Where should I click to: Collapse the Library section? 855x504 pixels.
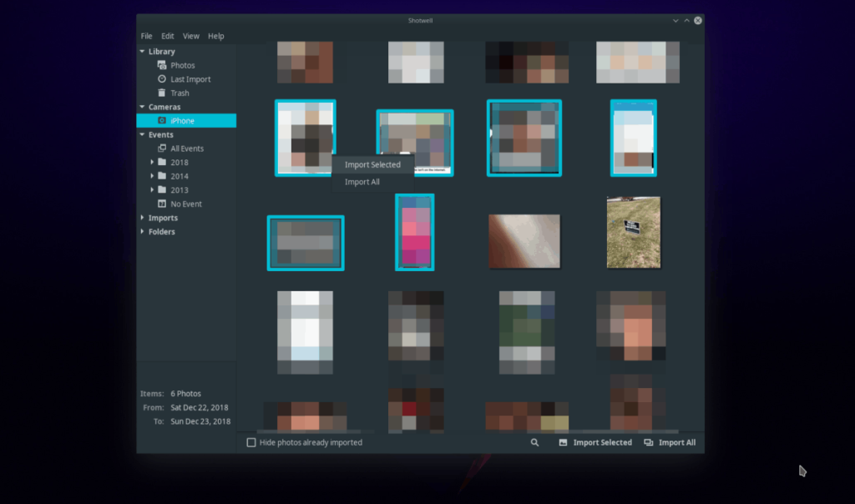[142, 51]
